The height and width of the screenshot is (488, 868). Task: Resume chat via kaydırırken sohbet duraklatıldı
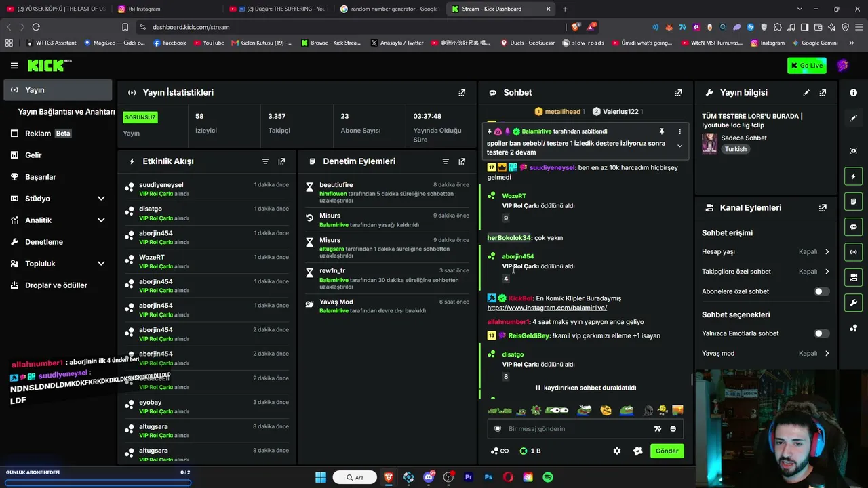pos(585,388)
